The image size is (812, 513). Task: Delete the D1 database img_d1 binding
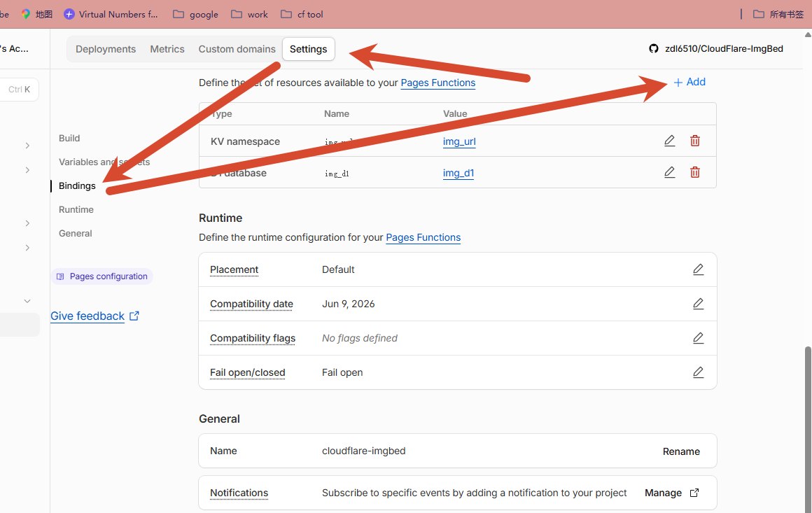[x=695, y=172]
